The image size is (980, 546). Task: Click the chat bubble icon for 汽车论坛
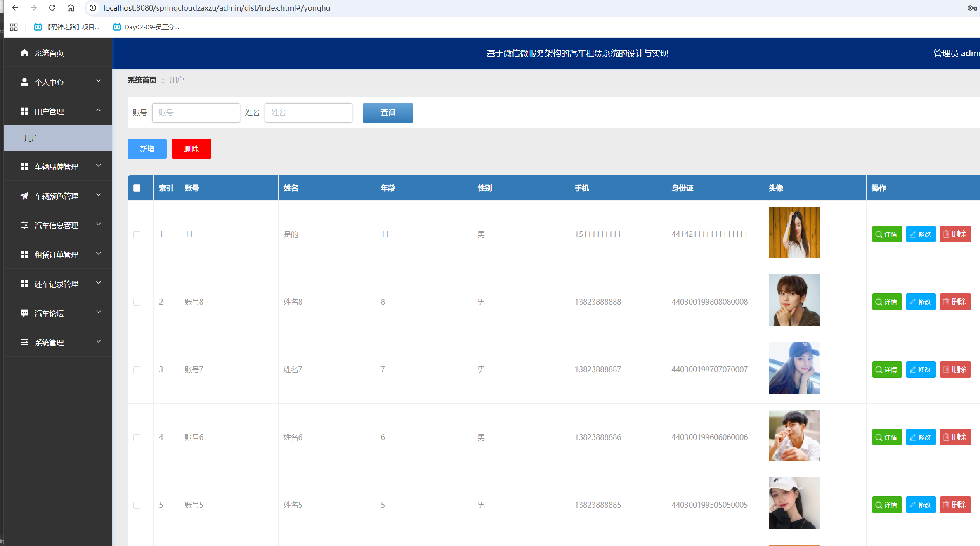tap(24, 313)
